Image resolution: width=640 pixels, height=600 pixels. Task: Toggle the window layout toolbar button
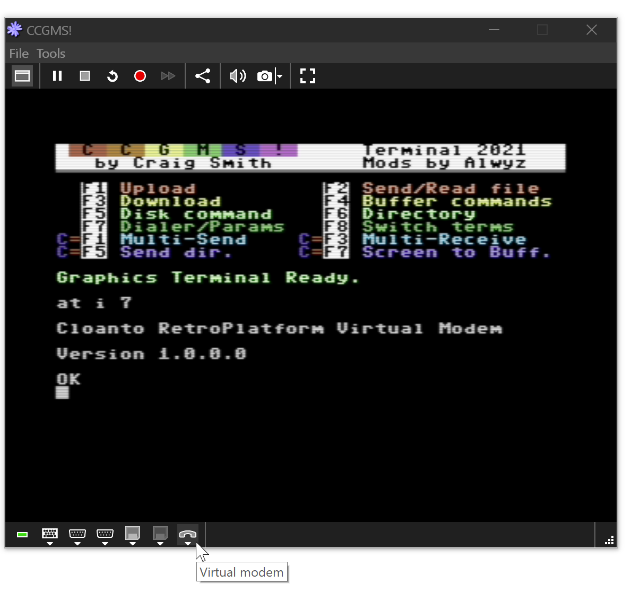tap(22, 76)
